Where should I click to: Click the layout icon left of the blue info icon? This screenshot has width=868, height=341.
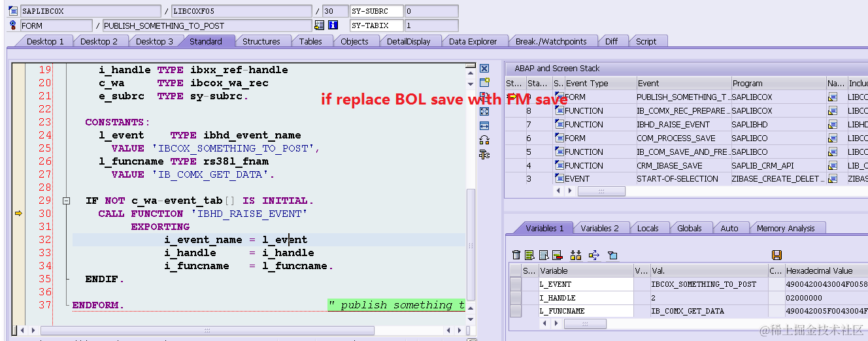[x=319, y=25]
